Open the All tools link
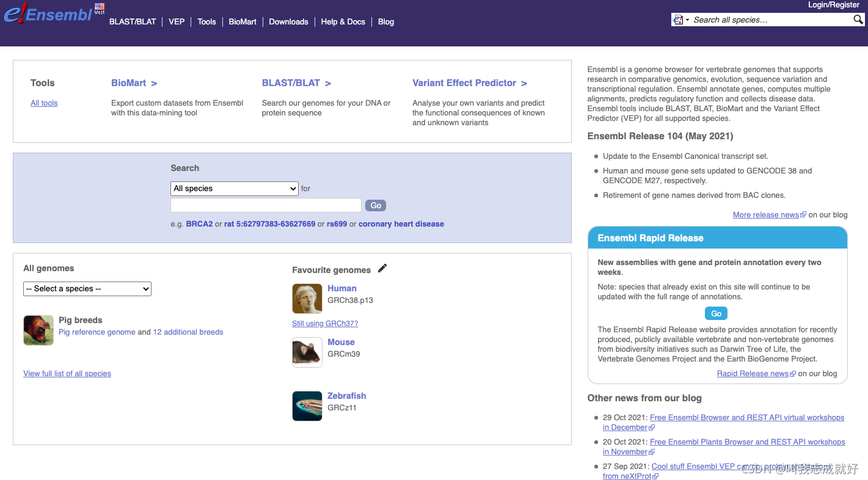Image resolution: width=868 pixels, height=480 pixels. (x=44, y=103)
